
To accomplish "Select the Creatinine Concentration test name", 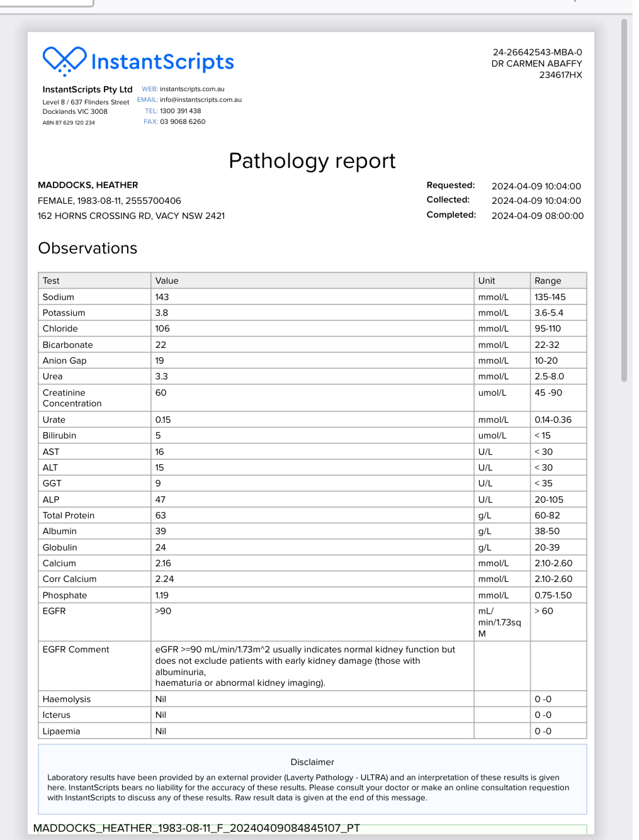I will pyautogui.click(x=71, y=398).
